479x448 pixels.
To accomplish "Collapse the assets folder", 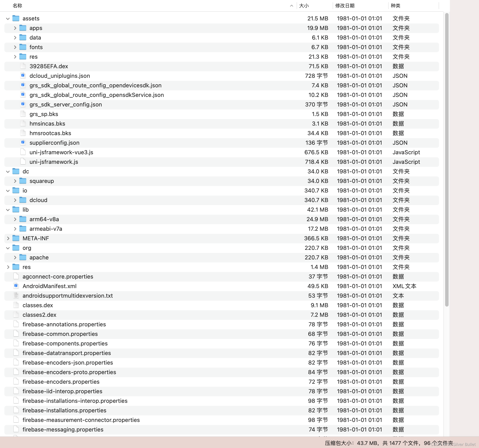I will (8, 18).
